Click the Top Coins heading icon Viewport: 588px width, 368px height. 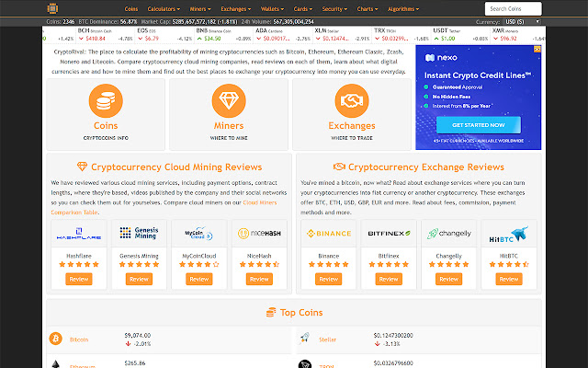coord(271,313)
